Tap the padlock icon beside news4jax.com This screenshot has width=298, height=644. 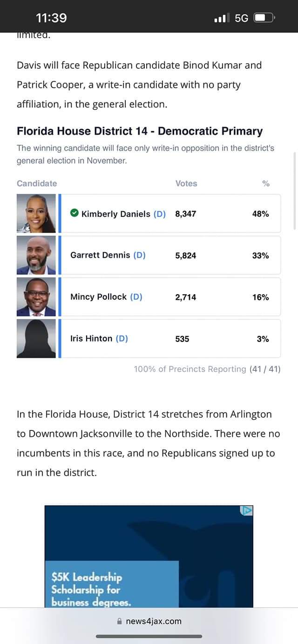(120, 621)
